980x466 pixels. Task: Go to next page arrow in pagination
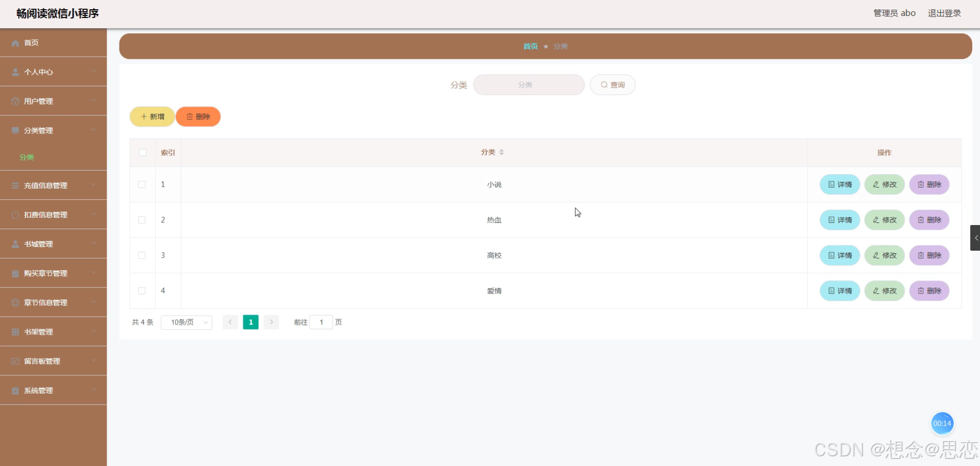coord(272,322)
